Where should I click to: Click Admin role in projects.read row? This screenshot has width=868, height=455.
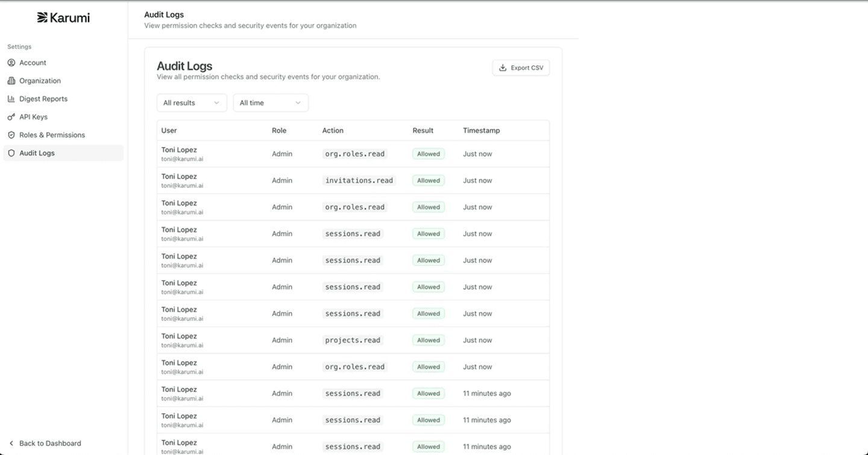point(282,340)
